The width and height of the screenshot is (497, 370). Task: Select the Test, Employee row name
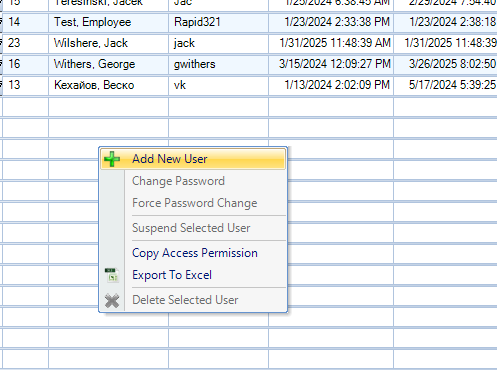click(x=109, y=22)
